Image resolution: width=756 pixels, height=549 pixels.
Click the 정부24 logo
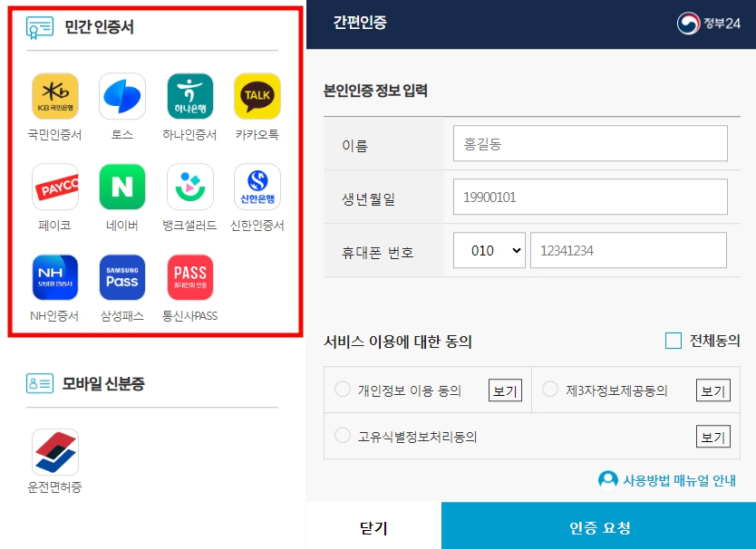[708, 23]
